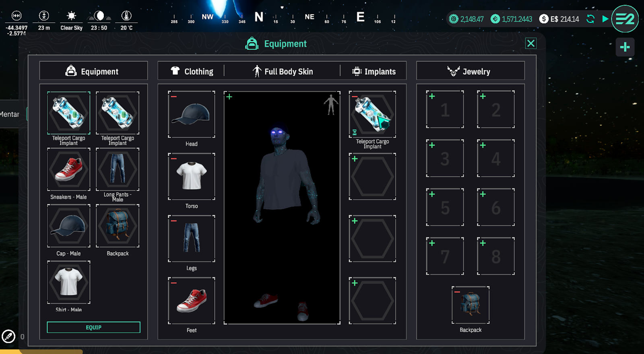Click the refresh balance icon
The image size is (644, 354).
590,19
